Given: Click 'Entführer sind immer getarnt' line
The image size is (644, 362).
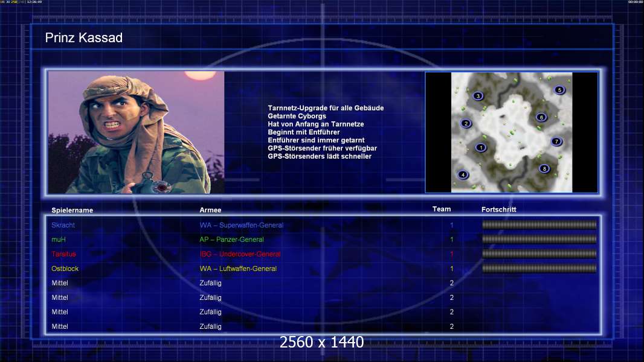Looking at the screenshot, I should click(x=316, y=140).
